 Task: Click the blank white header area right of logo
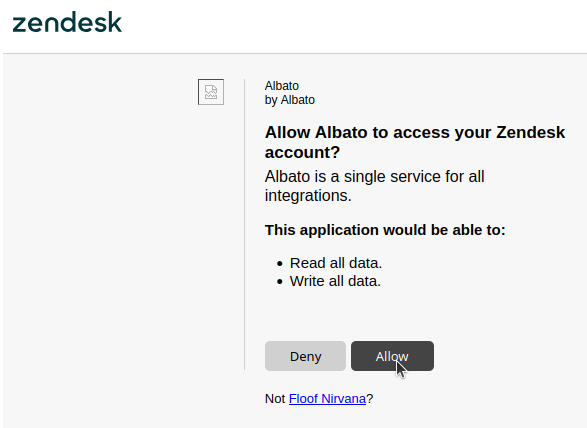point(356,26)
